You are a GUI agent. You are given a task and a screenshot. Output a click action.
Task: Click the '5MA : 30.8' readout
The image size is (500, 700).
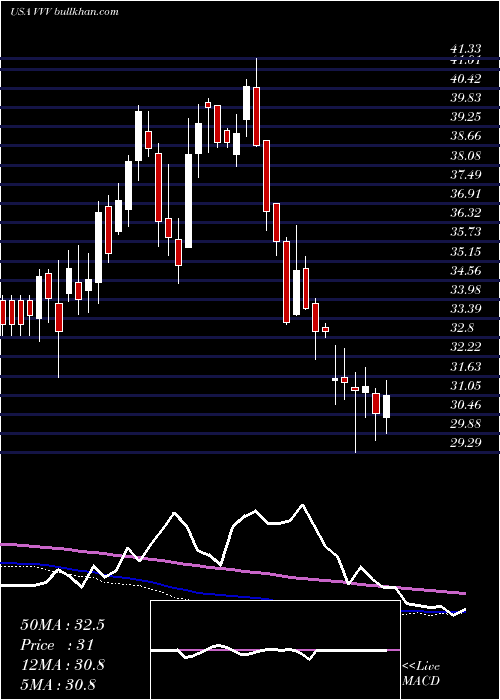pyautogui.click(x=58, y=684)
